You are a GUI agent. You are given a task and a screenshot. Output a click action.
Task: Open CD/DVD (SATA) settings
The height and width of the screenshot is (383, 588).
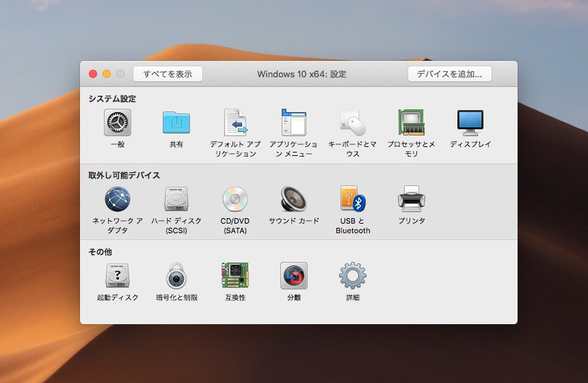tap(235, 199)
